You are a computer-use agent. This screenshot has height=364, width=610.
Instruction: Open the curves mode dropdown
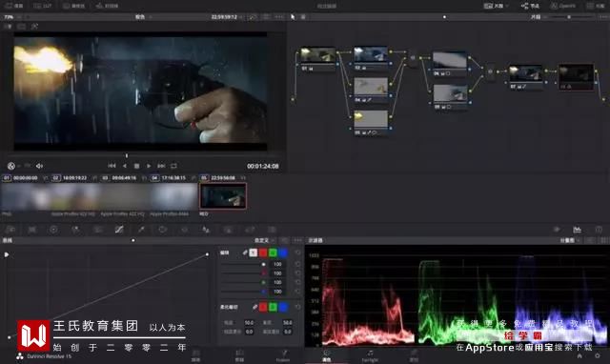pos(265,241)
